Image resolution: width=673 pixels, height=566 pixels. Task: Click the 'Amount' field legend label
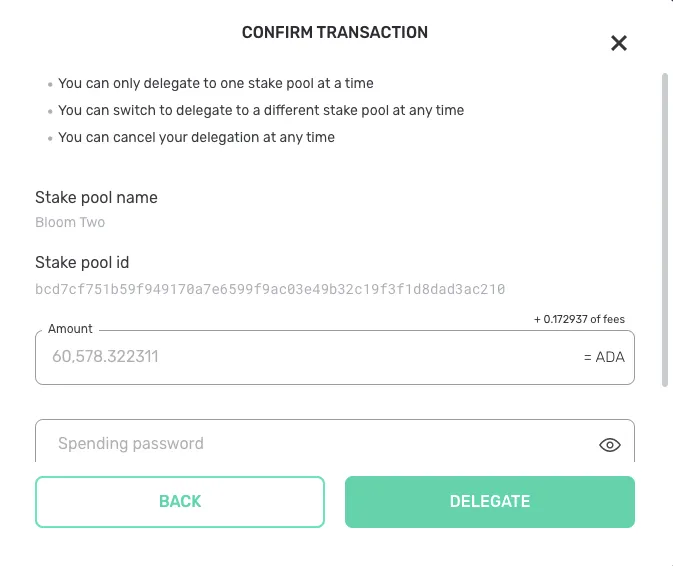(x=70, y=329)
